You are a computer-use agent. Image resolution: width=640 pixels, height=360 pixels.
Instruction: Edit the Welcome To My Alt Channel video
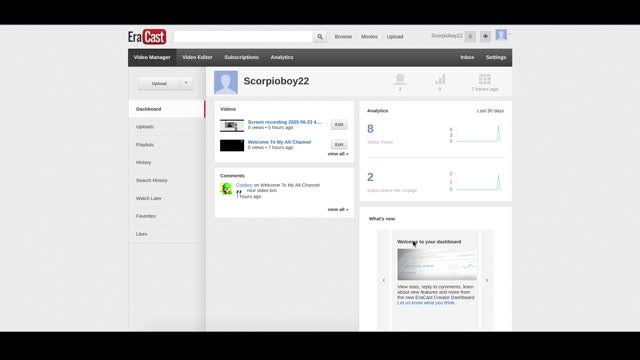pos(339,144)
